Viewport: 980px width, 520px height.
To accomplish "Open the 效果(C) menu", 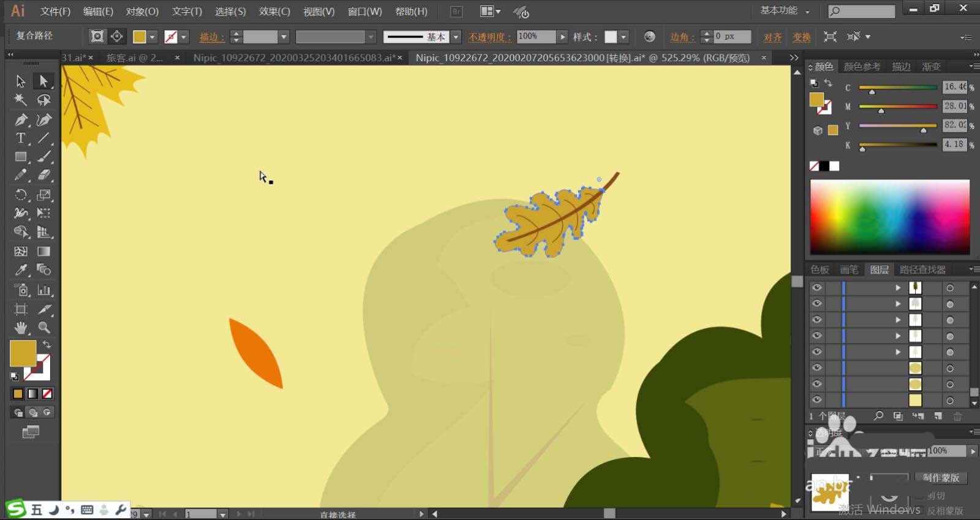I will point(274,12).
